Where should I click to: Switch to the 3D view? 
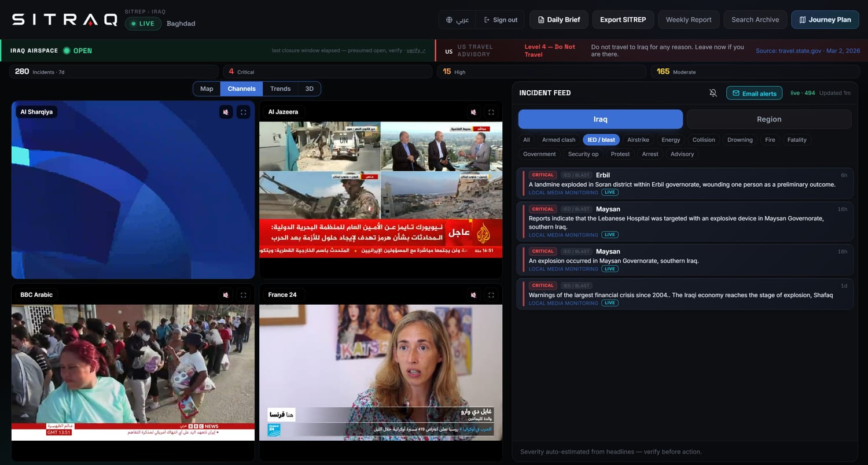309,89
